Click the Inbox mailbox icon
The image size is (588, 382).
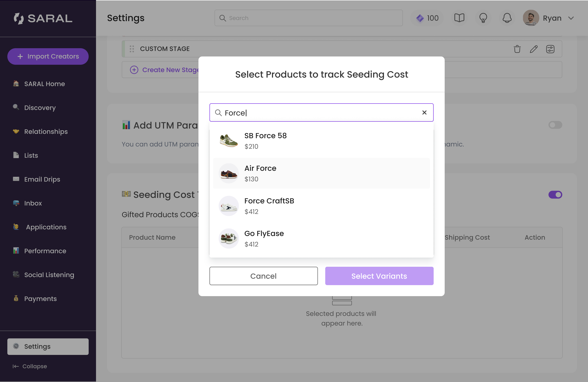pos(16,203)
